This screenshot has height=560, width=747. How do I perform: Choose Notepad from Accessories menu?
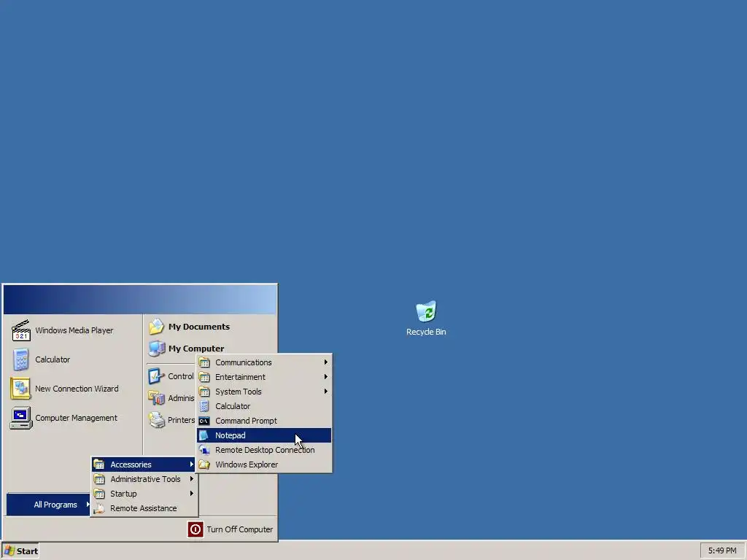click(x=264, y=435)
